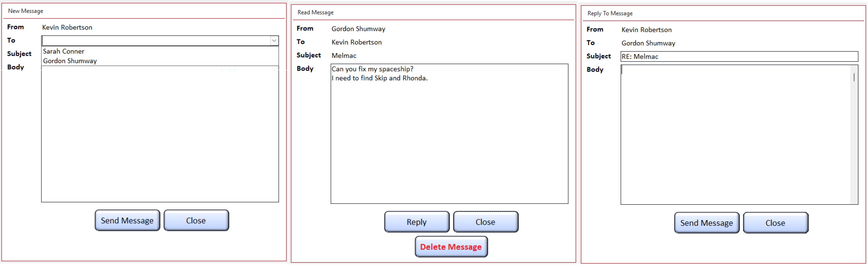This screenshot has height=266, width=868.
Task: Close the New Message form
Action: pyautogui.click(x=196, y=221)
